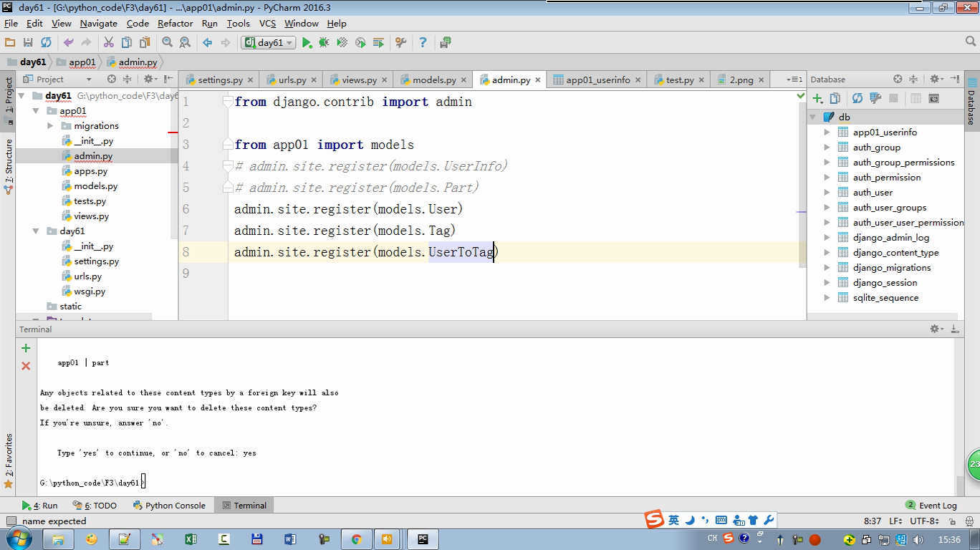Run with coverage icon
Screen dimensions: 980x550
pyautogui.click(x=342, y=43)
